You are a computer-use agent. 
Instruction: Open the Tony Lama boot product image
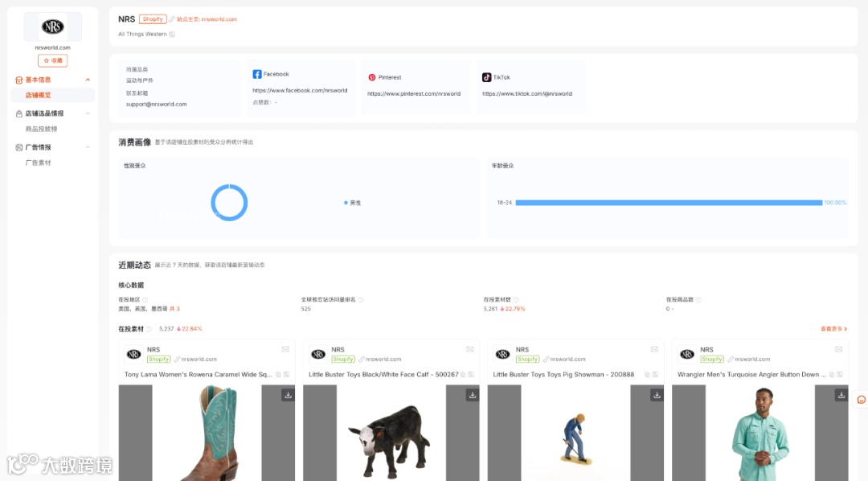point(207,433)
